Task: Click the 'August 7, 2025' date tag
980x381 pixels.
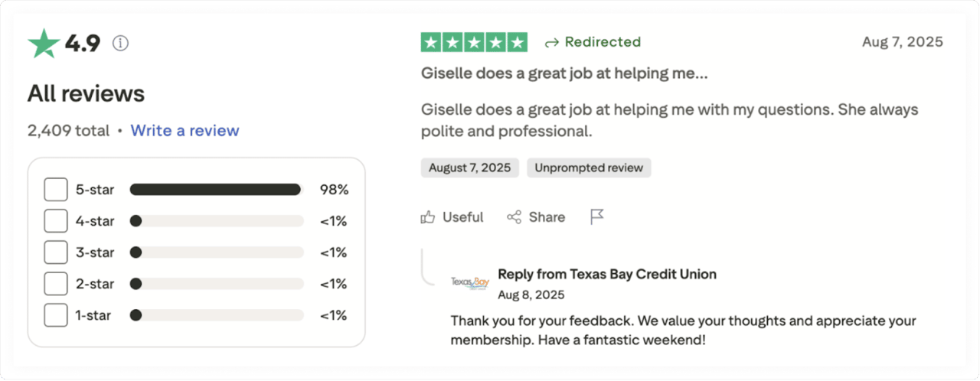Action: tap(470, 168)
